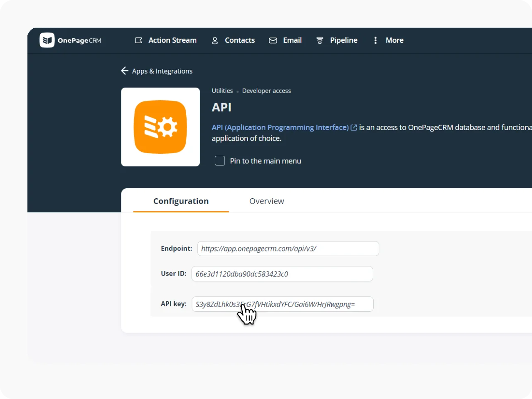The image size is (532, 399).
Task: Enable Pin to the main menu checkbox
Action: [x=220, y=161]
